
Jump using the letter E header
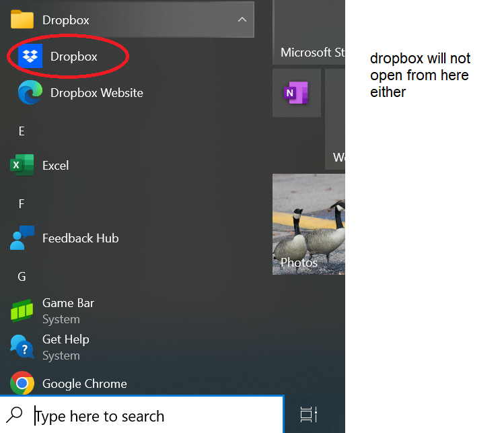(x=22, y=131)
